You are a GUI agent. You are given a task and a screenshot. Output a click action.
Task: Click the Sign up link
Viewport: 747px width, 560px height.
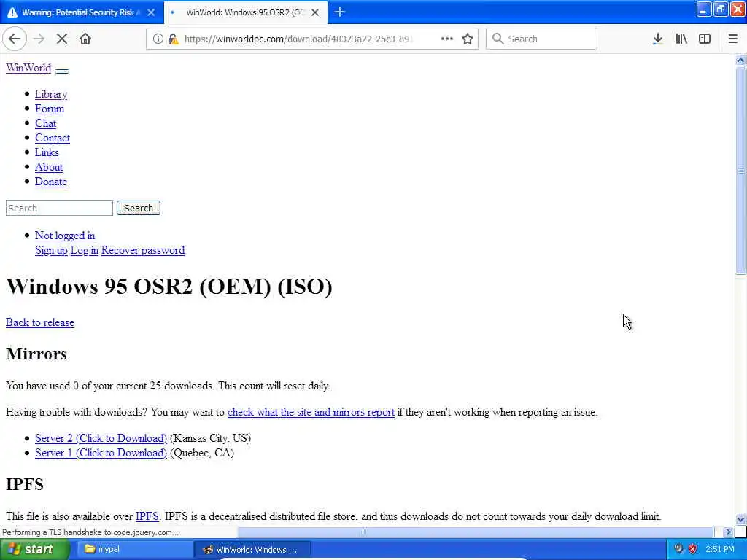coord(52,250)
